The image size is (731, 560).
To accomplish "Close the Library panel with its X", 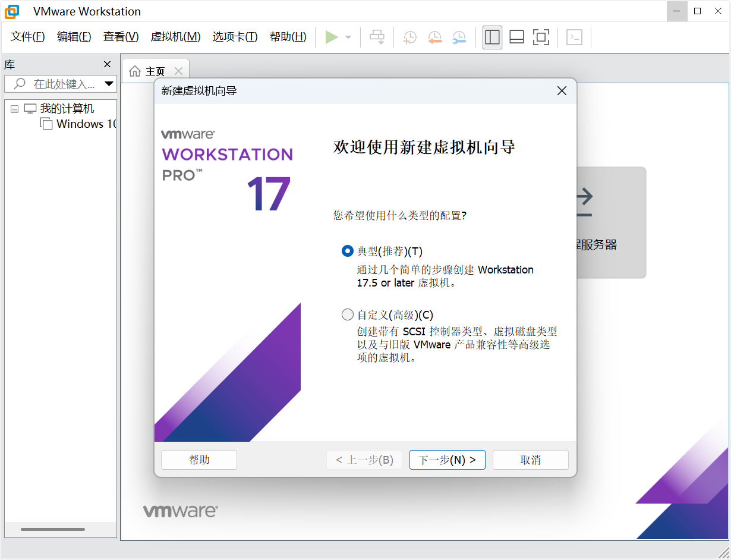I will pyautogui.click(x=108, y=65).
